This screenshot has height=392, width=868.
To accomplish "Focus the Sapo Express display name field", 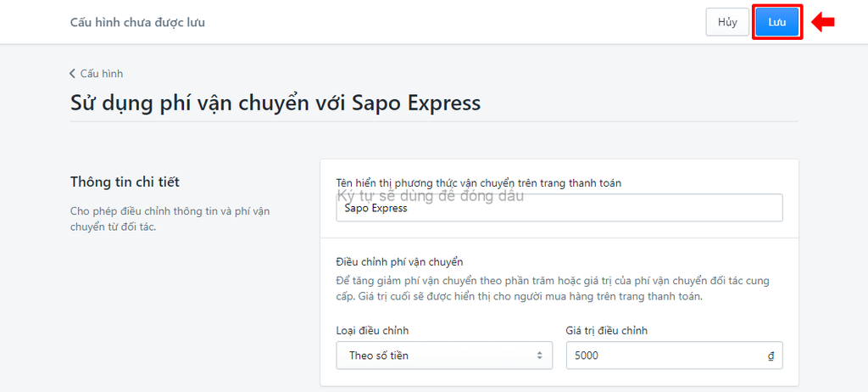I will click(x=559, y=207).
